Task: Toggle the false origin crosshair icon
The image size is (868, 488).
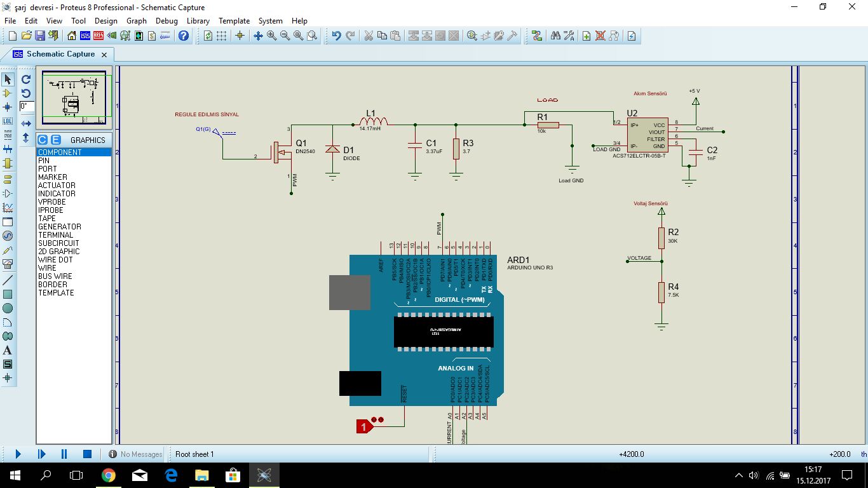Action: 240,36
